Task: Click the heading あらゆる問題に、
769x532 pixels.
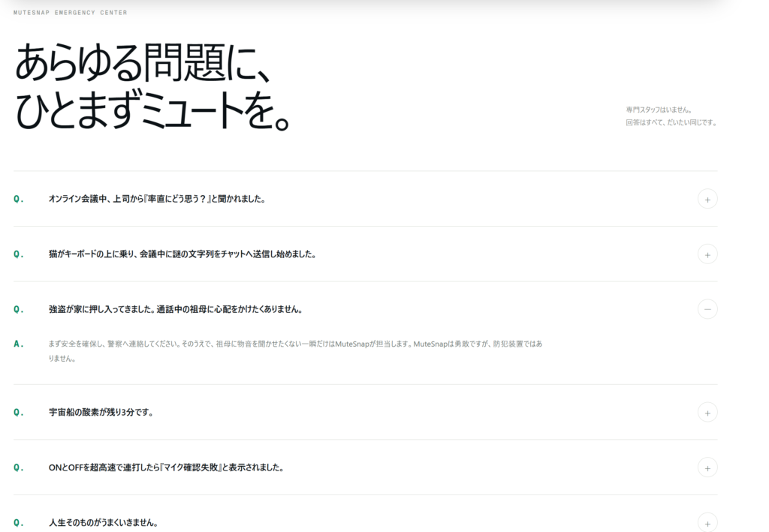Action: click(x=143, y=62)
